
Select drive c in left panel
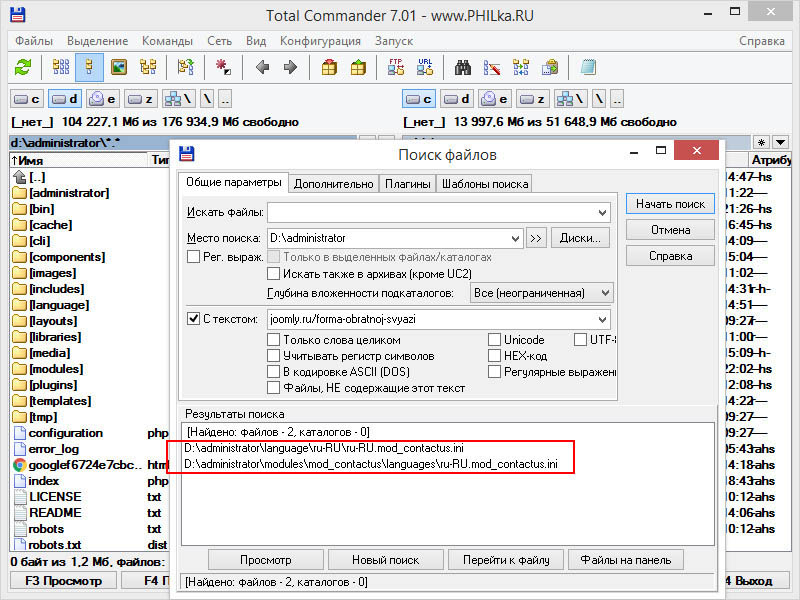coord(27,99)
